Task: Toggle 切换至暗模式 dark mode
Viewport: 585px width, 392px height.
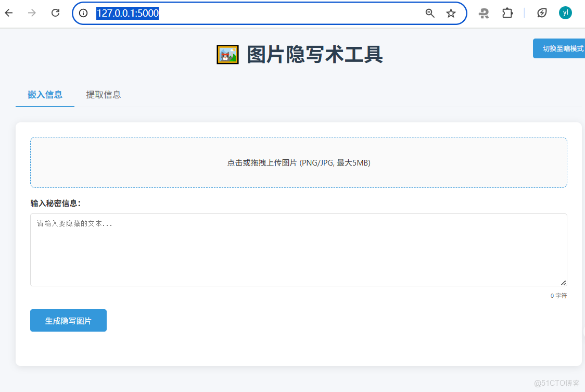Action: 564,48
